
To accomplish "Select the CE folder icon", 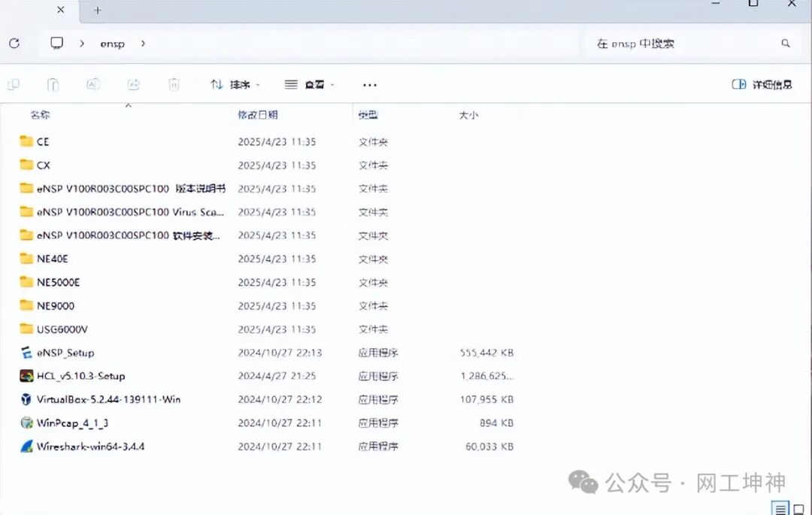I will click(x=26, y=141).
